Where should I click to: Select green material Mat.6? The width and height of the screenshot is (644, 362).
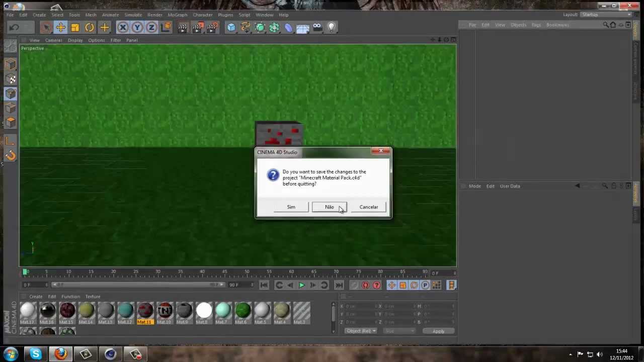[243, 313]
